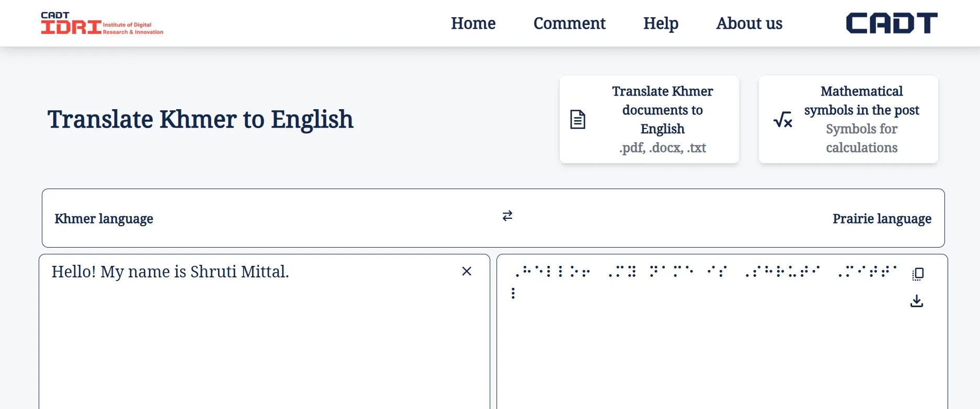This screenshot has height=409, width=980.
Task: Swap source and target languages
Action: point(508,216)
